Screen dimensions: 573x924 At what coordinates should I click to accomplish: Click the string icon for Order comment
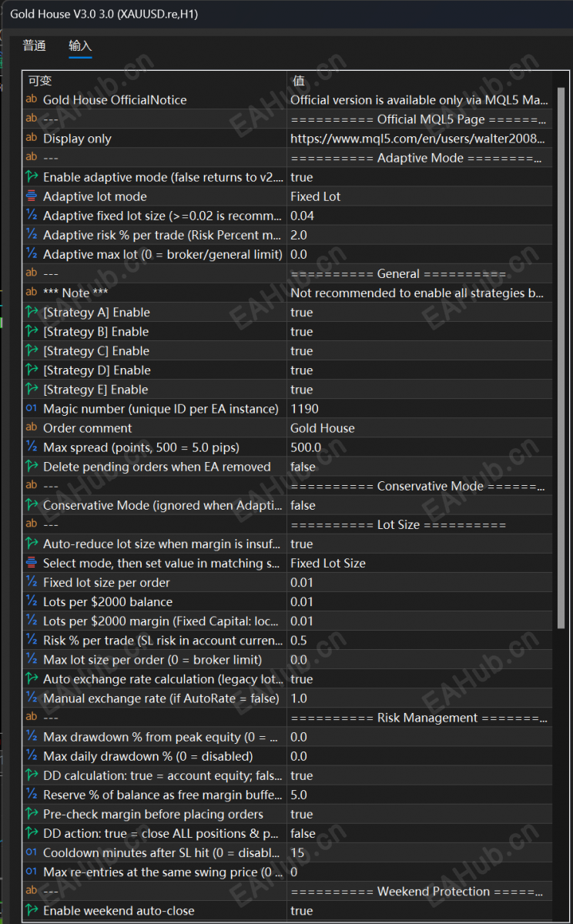[32, 427]
